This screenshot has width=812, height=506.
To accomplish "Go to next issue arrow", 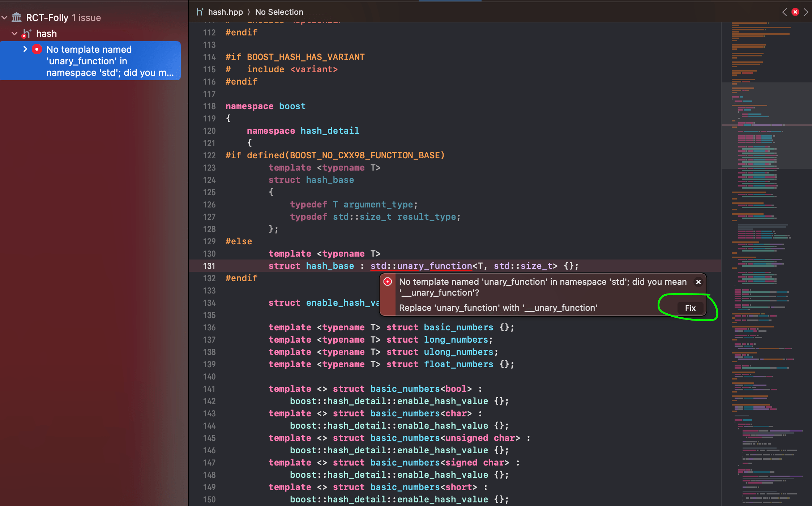I will tap(806, 12).
